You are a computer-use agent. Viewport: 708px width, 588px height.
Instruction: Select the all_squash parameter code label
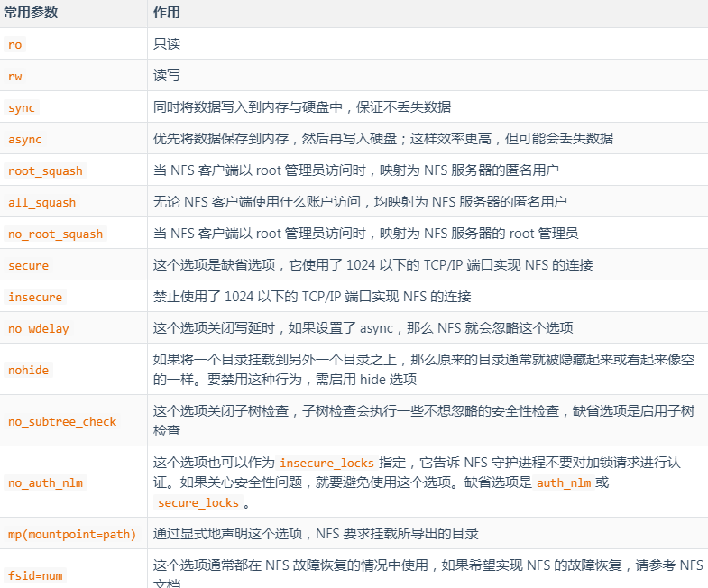tap(42, 202)
